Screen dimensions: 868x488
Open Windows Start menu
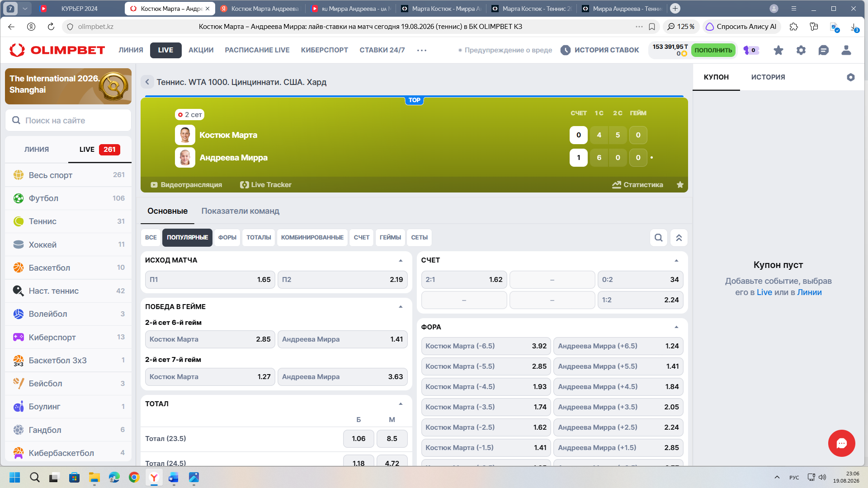[15, 477]
